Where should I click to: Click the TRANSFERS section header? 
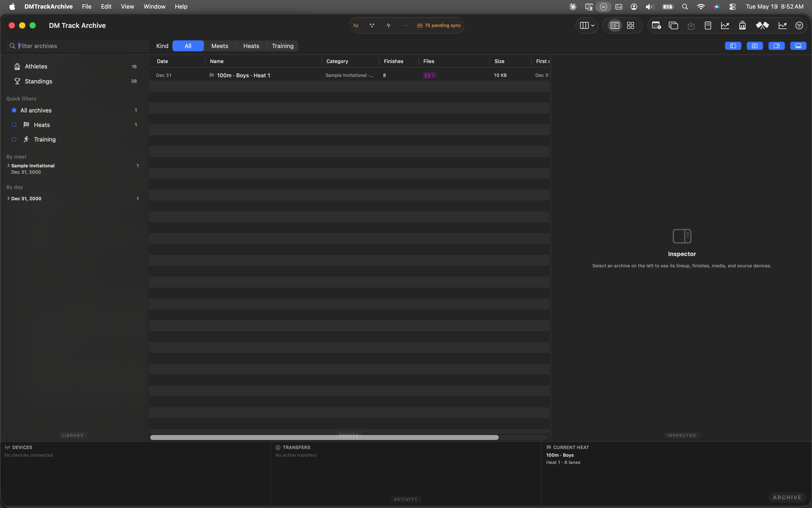[296, 447]
